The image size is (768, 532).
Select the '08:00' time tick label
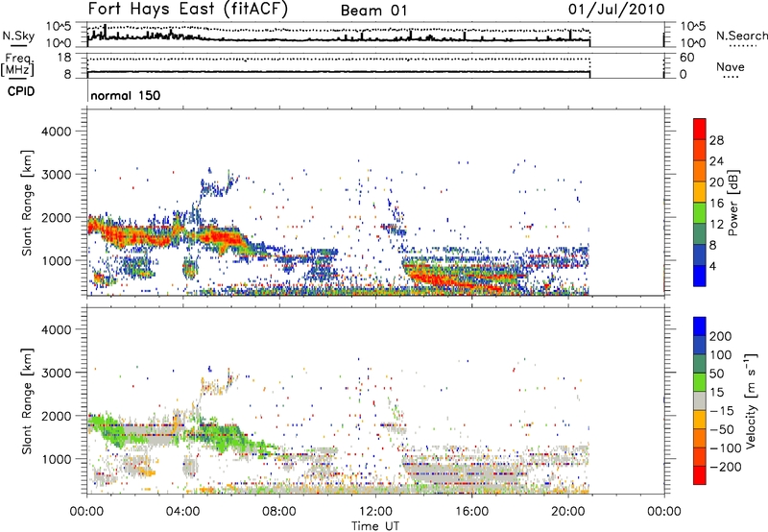(x=278, y=512)
